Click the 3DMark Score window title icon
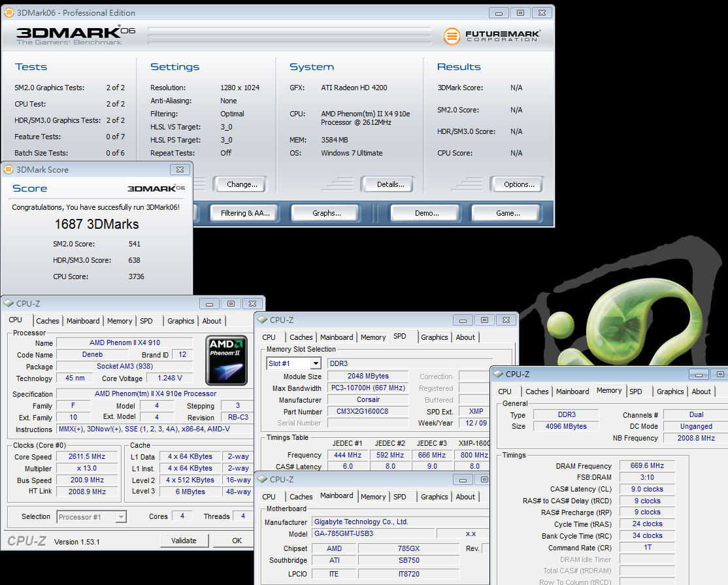The image size is (728, 585). [x=8, y=169]
